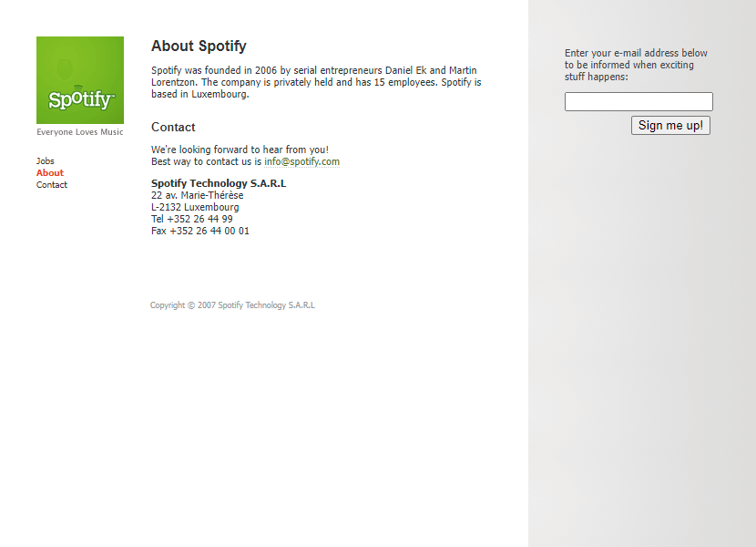Click the green Spotify logo image

(80, 80)
